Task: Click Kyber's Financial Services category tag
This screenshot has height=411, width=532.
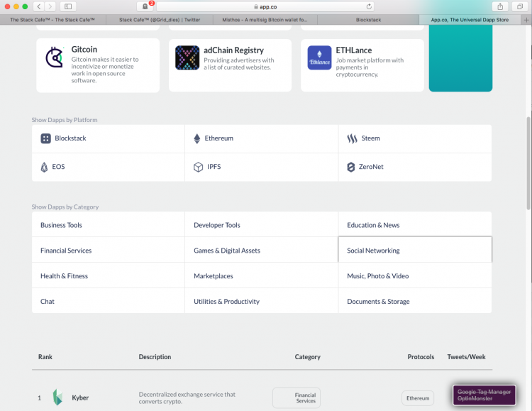Action: tap(297, 398)
